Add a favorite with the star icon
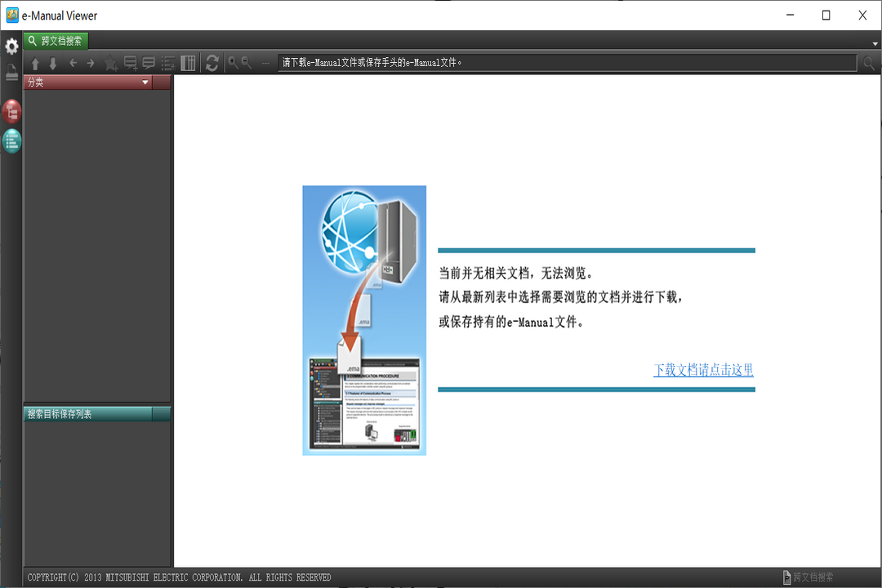The height and width of the screenshot is (588, 882). (111, 63)
